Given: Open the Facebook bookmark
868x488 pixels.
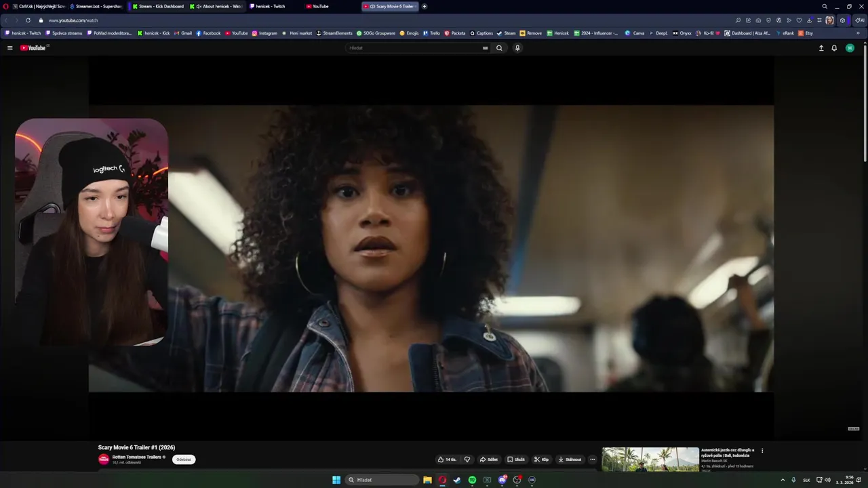Looking at the screenshot, I should (209, 33).
